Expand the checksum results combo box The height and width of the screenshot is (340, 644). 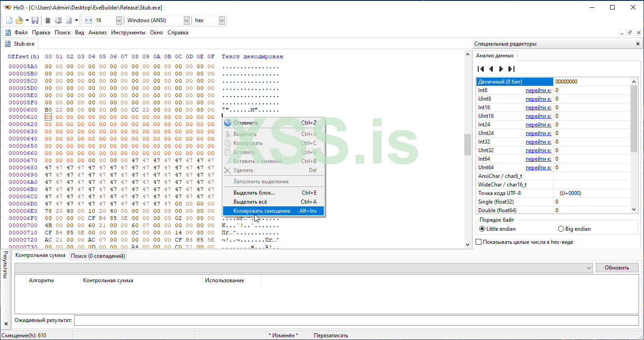[x=588, y=268]
